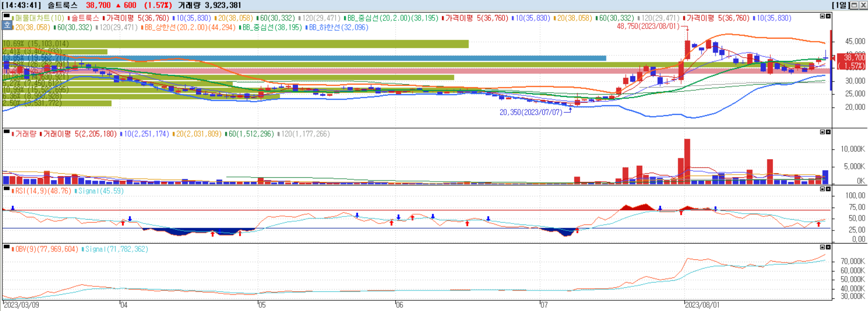This screenshot has width=868, height=311.
Task: Click the 솔트룩스 stock name in header
Action: (62, 5)
